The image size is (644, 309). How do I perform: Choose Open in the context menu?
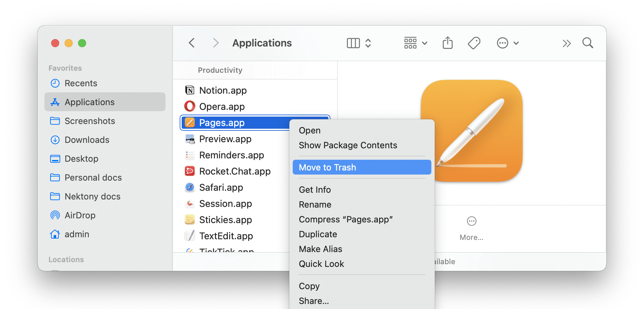(x=362, y=130)
